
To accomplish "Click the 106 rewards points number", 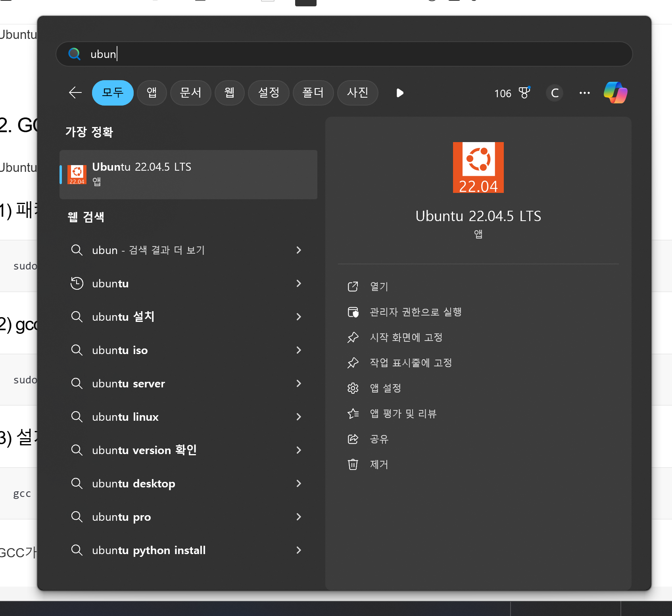I will tap(503, 94).
